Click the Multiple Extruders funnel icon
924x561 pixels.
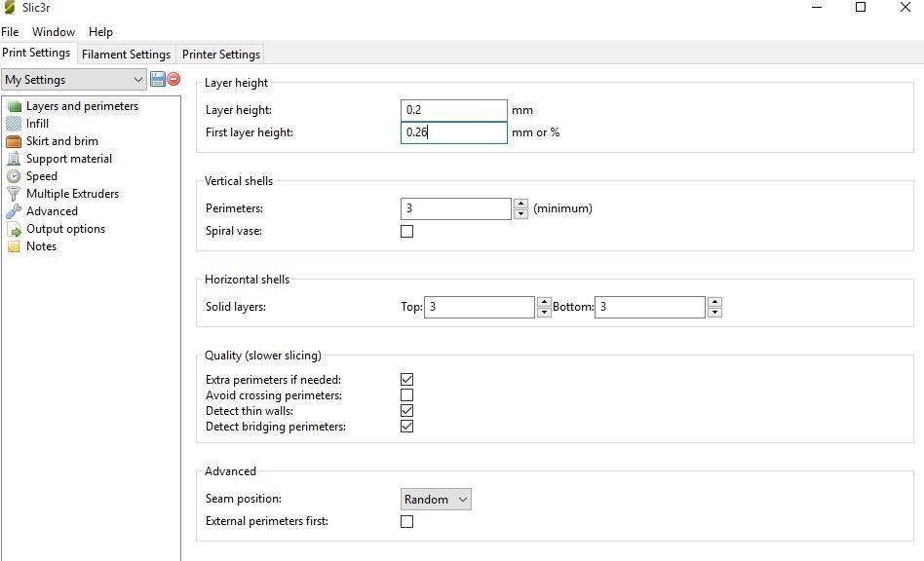[x=14, y=194]
